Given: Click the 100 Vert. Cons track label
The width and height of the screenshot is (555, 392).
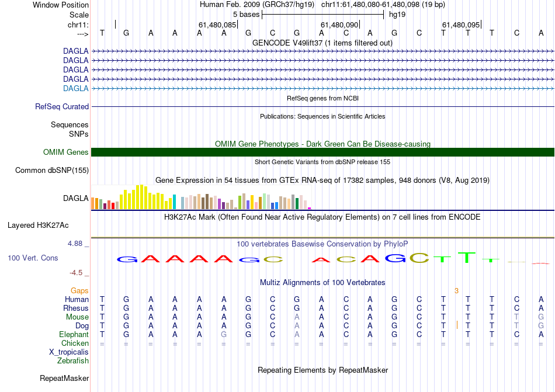Looking at the screenshot, I should 33,258.
